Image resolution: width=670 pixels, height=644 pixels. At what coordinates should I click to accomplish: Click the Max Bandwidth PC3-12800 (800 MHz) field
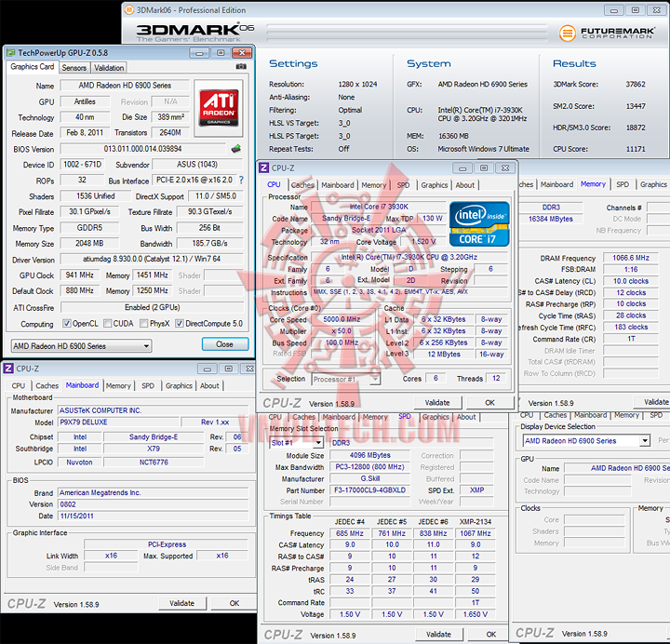369,466
